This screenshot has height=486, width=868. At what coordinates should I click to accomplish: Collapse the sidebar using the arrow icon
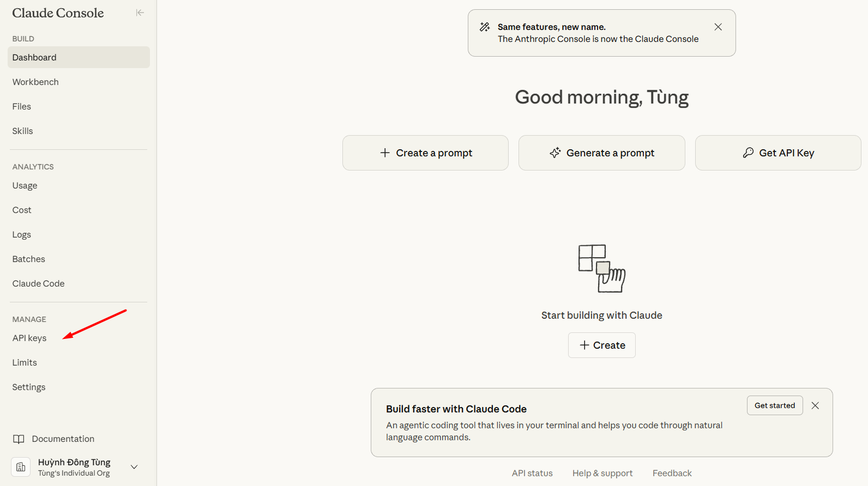(x=140, y=13)
